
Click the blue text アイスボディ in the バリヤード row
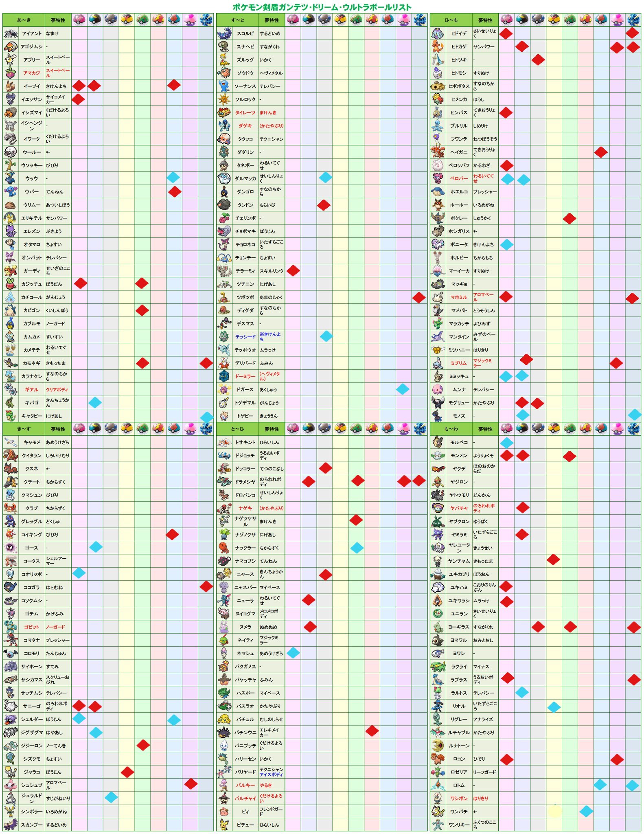tap(271, 774)
